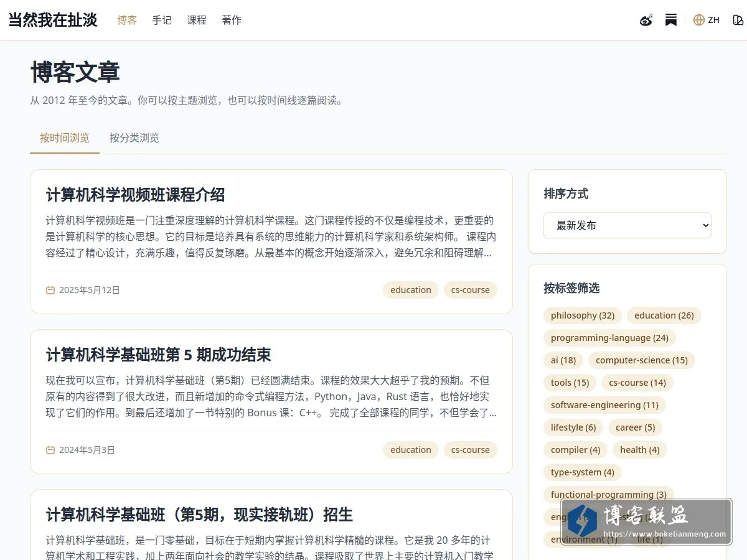Filter by computer-science (15) tag
The height and width of the screenshot is (560, 747).
click(642, 360)
